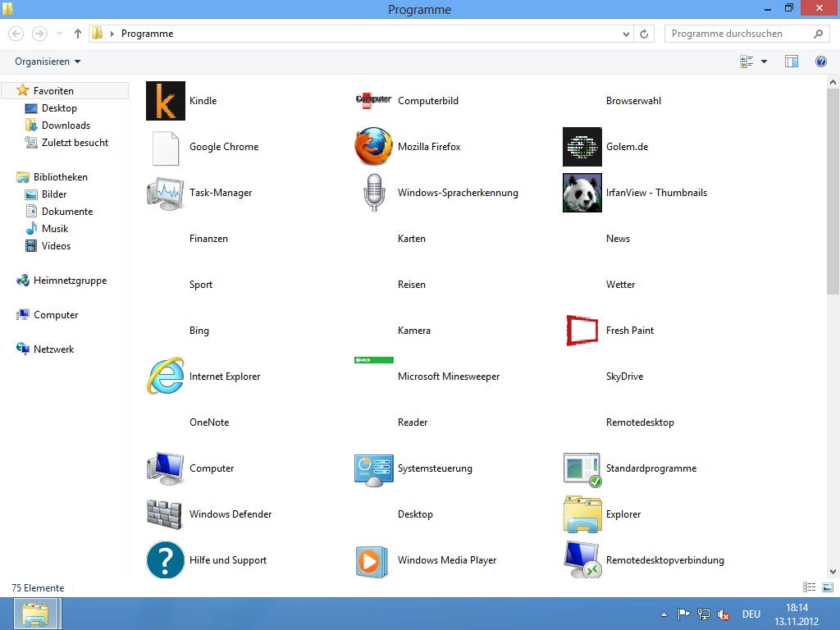The image size is (840, 630).
Task: Open Downloads in the sidebar
Action: click(x=66, y=125)
